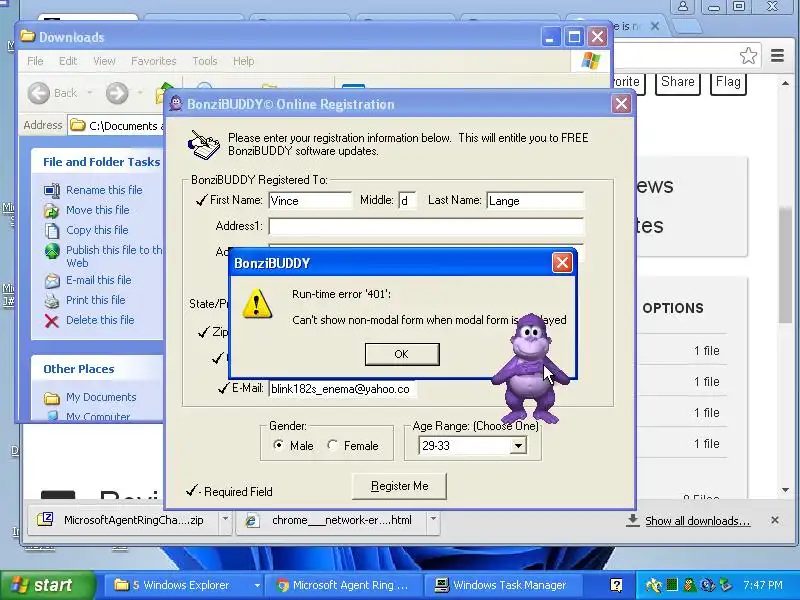This screenshot has height=600, width=800.
Task: Select the Female gender radio button
Action: (x=333, y=445)
